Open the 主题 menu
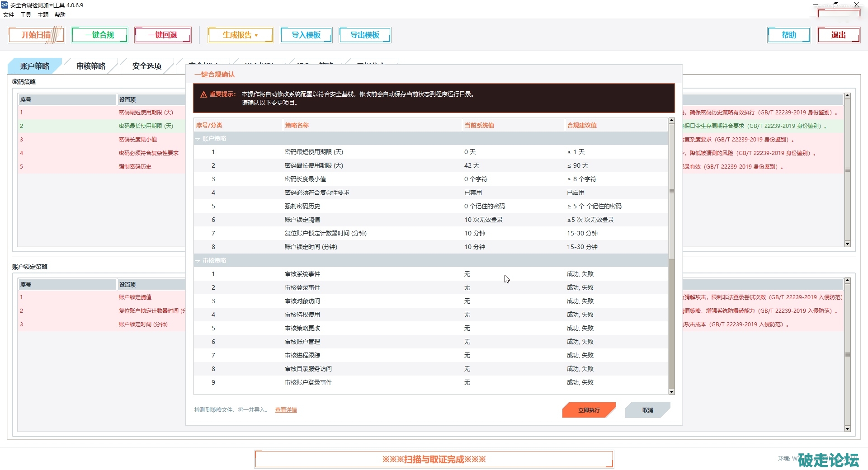This screenshot has width=868, height=470. tap(43, 15)
